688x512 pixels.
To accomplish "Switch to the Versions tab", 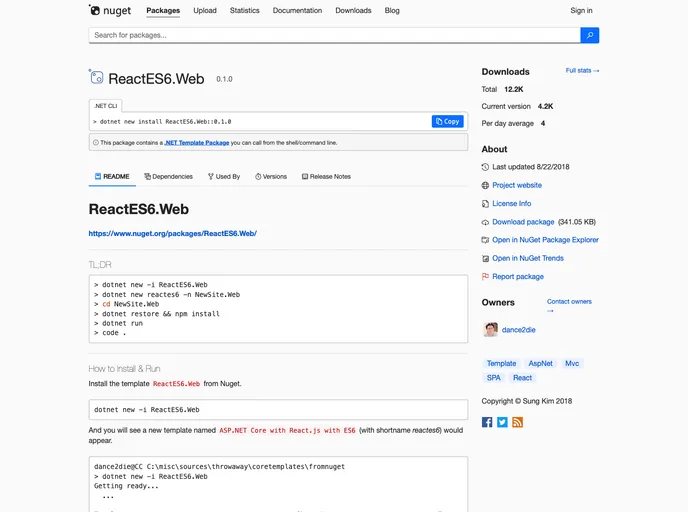I will [271, 176].
